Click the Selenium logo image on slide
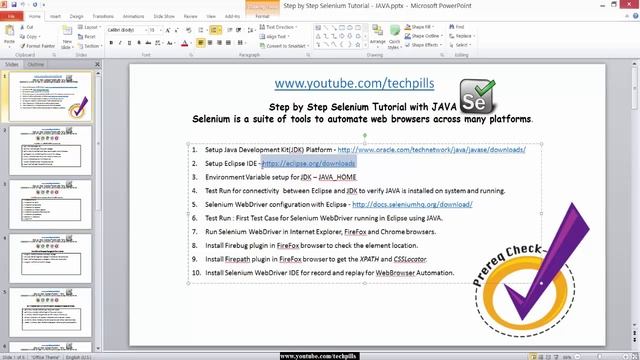The width and height of the screenshot is (640, 360). 477,96
